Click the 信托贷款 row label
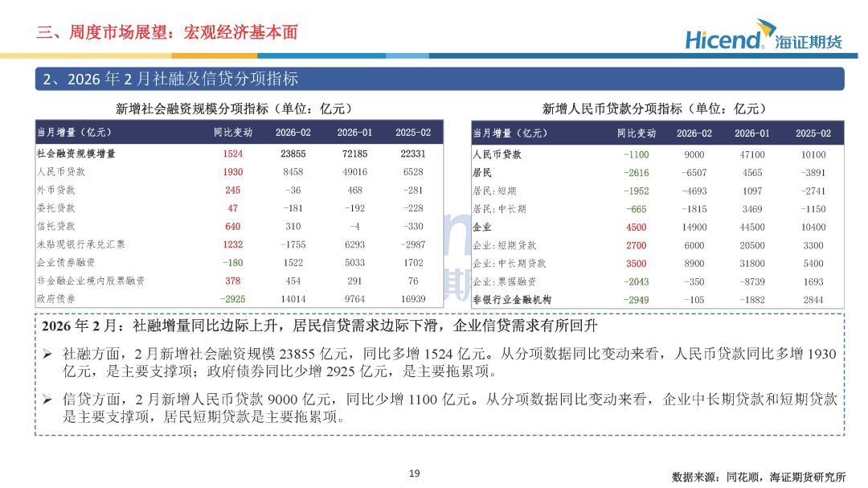868x488 pixels. 56,226
